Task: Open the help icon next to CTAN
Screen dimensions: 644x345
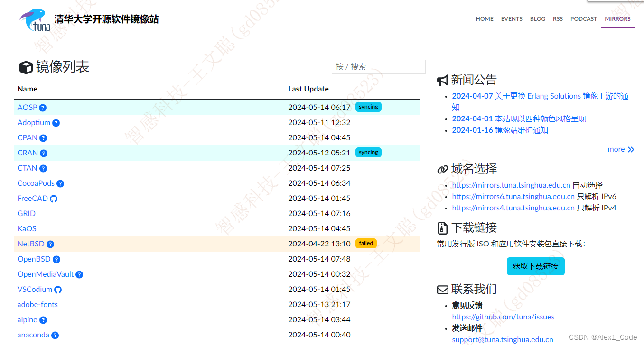Action: click(x=43, y=168)
